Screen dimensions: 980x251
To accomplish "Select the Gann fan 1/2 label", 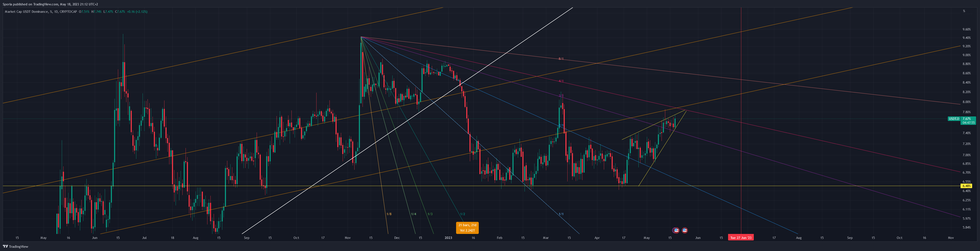I will click(463, 214).
